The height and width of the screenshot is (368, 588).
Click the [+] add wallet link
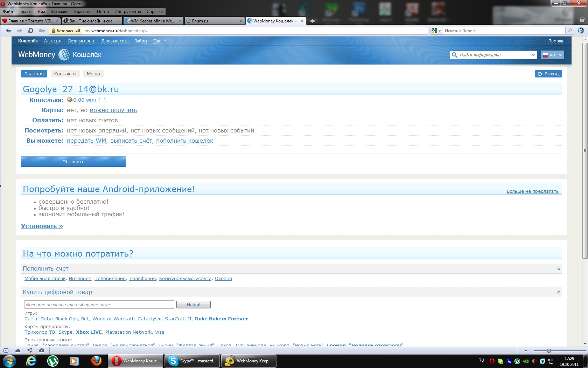tap(102, 100)
